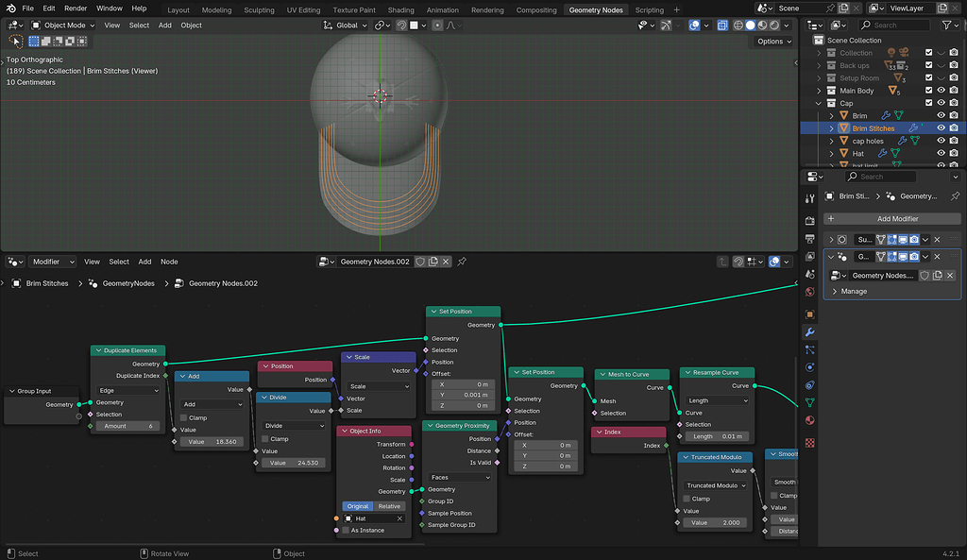Toggle the camera render icon for Hat
This screenshot has width=967, height=560.
point(953,154)
